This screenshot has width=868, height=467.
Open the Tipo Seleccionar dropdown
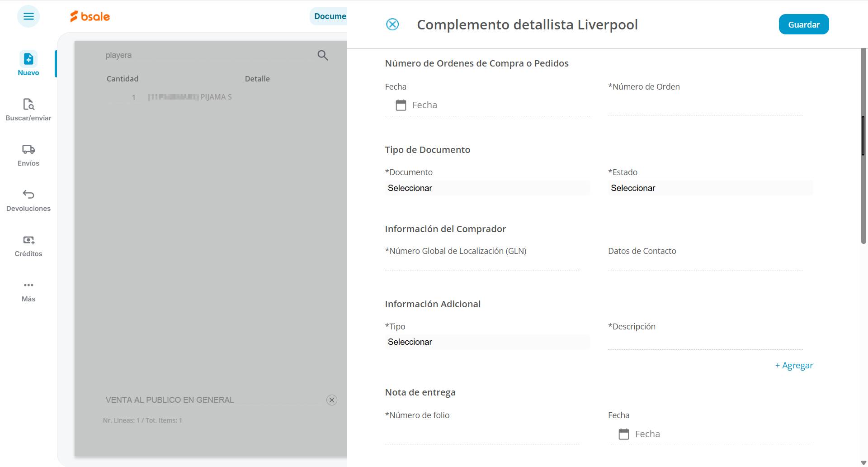click(487, 342)
